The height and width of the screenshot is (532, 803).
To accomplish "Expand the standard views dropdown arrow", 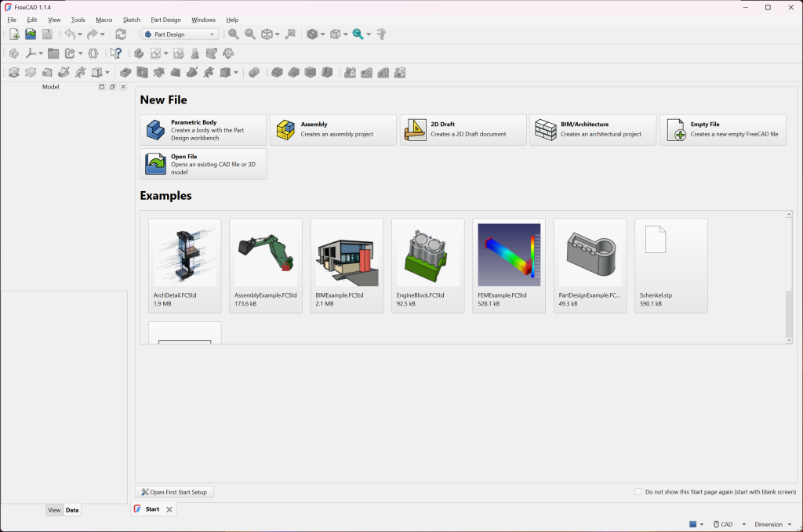I will [x=277, y=34].
